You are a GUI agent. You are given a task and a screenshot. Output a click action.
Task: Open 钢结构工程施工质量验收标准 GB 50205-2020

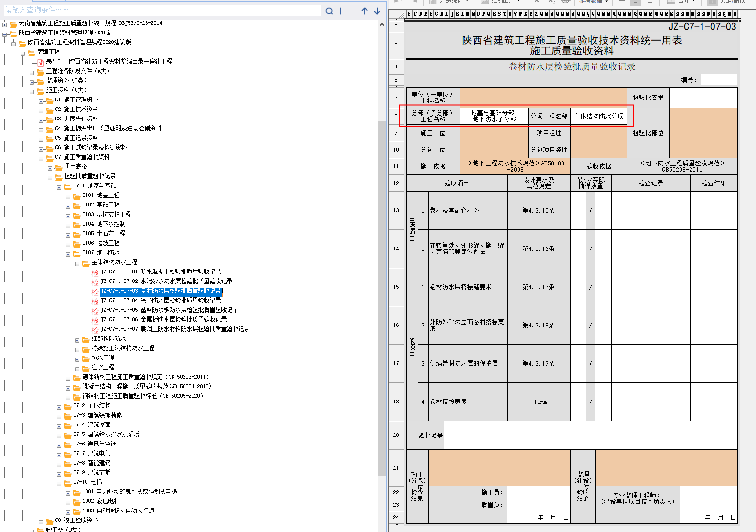coord(143,396)
